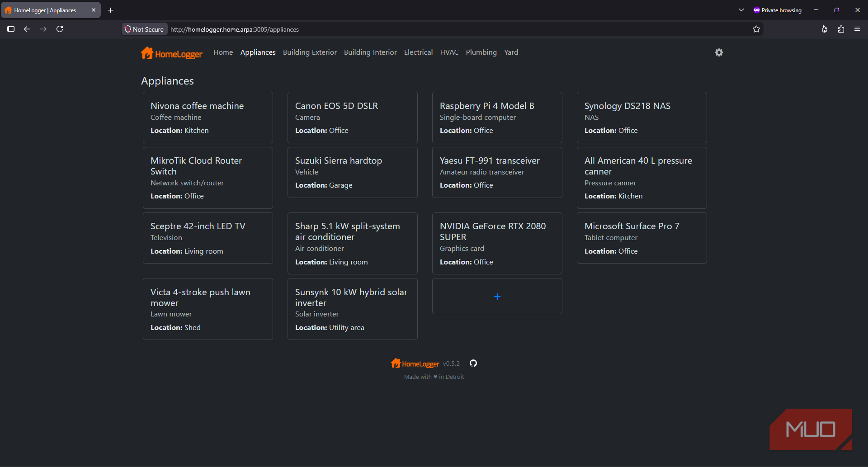Open the Building Exterior section
The height and width of the screenshot is (467, 868).
(310, 52)
